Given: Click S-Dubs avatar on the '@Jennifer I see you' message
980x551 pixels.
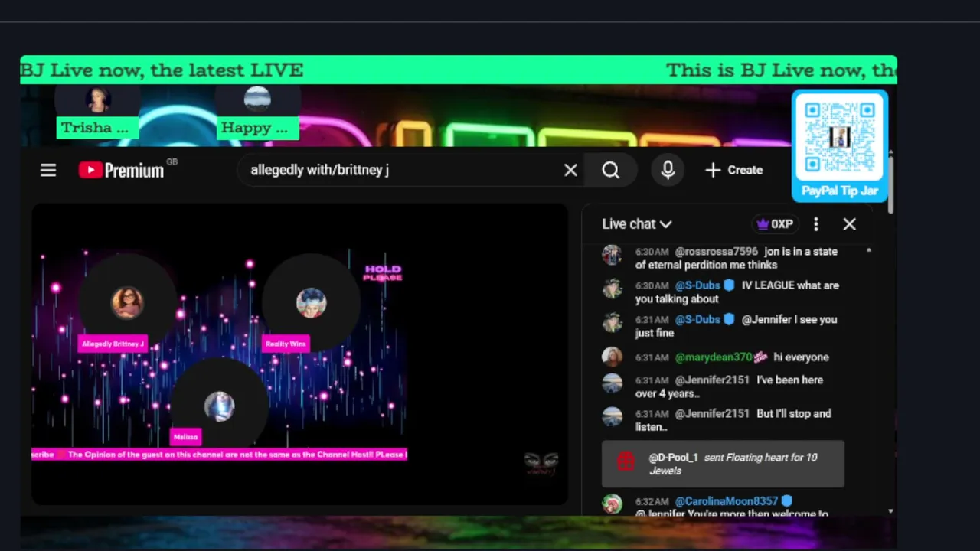Looking at the screenshot, I should pos(612,323).
